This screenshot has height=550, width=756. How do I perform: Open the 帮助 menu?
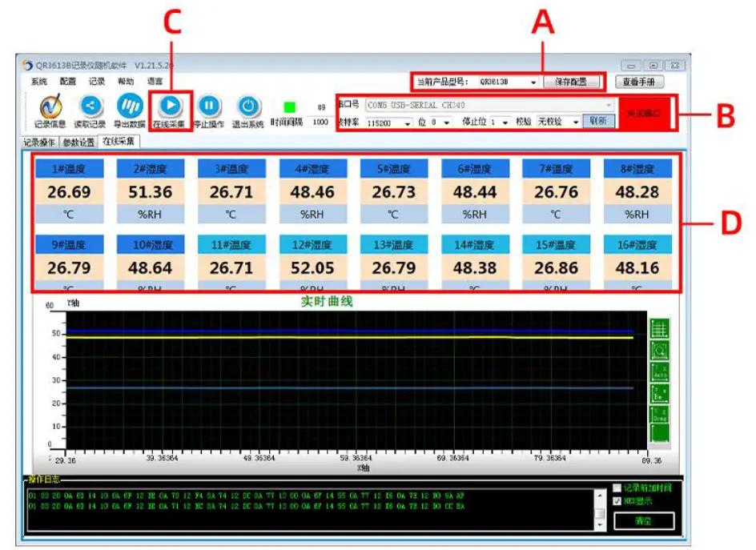[126, 82]
